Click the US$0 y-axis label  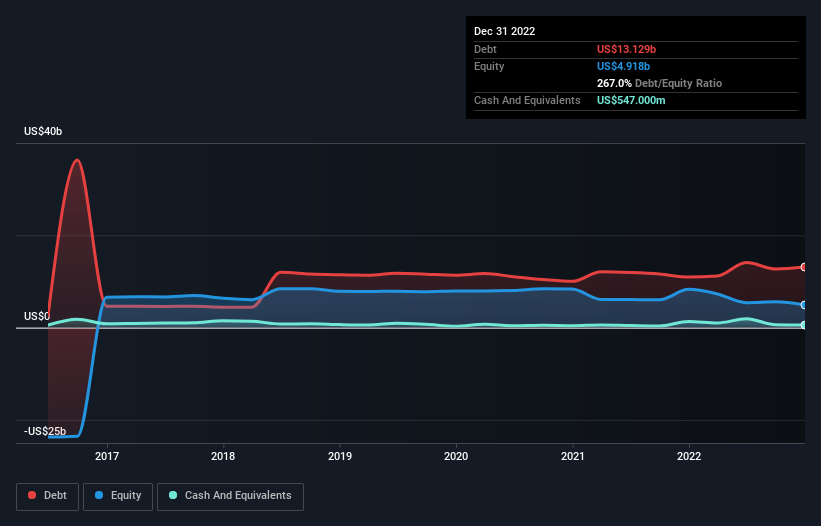(37, 316)
